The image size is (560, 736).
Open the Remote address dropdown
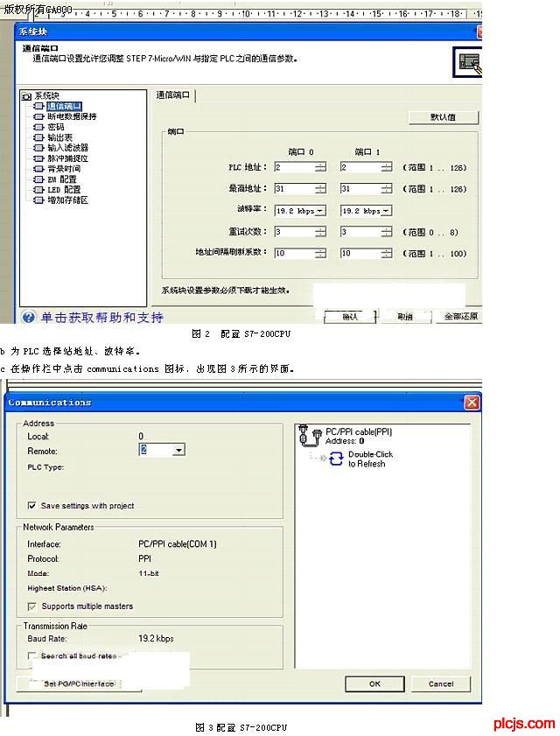pos(178,450)
